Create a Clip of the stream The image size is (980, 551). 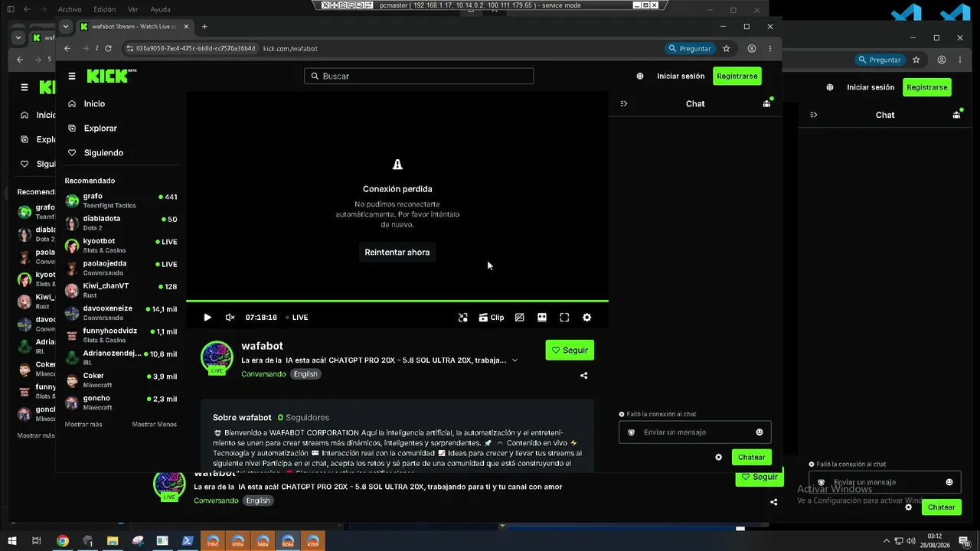(x=492, y=318)
